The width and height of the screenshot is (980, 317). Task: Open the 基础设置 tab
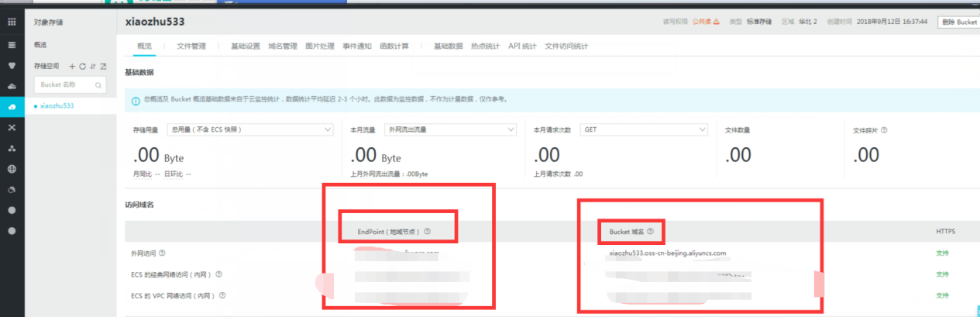246,47
